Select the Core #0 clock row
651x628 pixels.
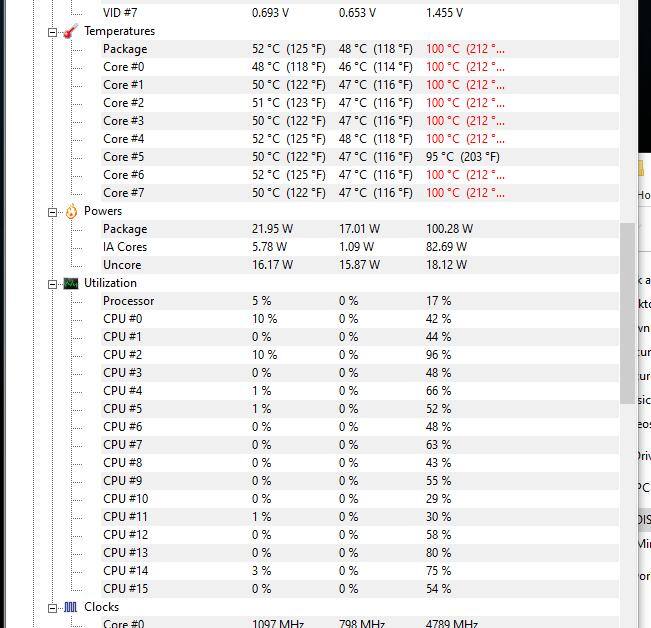[124, 624]
